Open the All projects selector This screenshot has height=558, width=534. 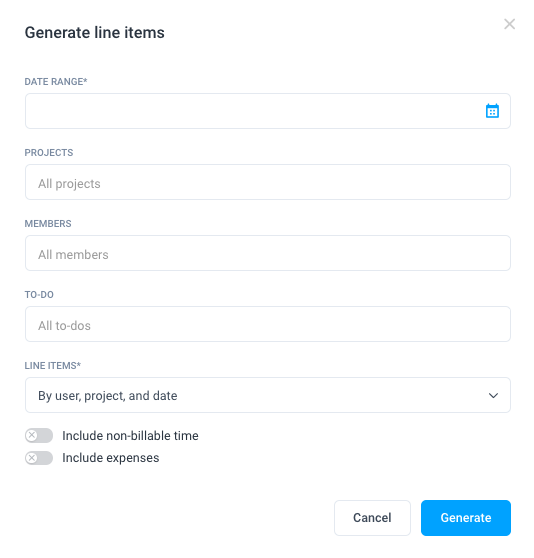(268, 182)
